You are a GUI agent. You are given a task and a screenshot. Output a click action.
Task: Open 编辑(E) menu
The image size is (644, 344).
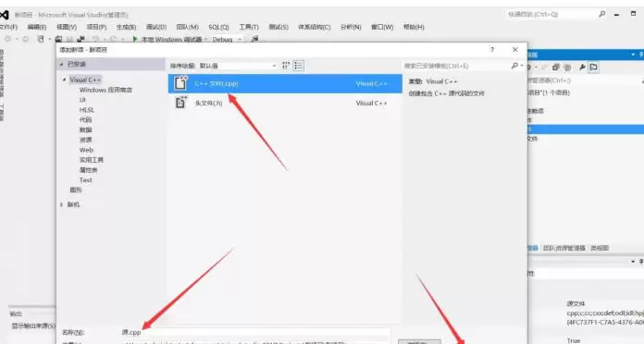(37, 27)
